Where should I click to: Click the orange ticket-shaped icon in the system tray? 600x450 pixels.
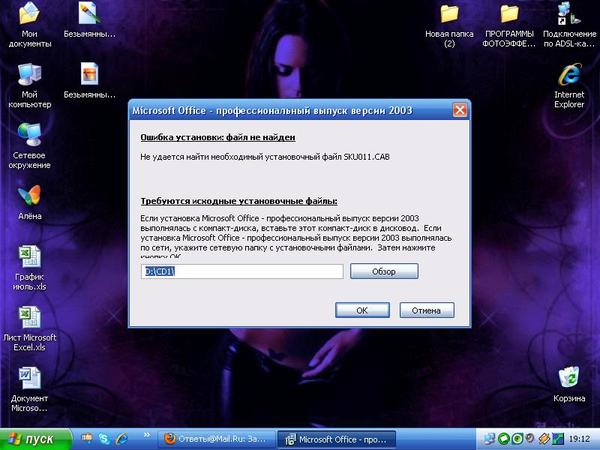click(x=544, y=439)
